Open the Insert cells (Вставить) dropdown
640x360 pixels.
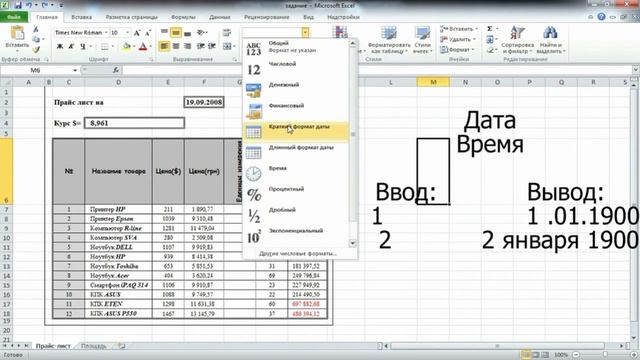pyautogui.click(x=458, y=29)
